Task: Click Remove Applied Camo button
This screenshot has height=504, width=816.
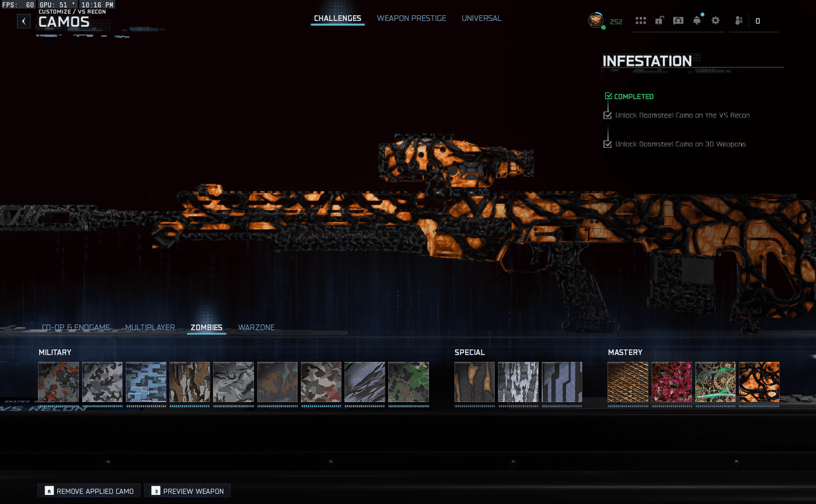Action: (89, 491)
